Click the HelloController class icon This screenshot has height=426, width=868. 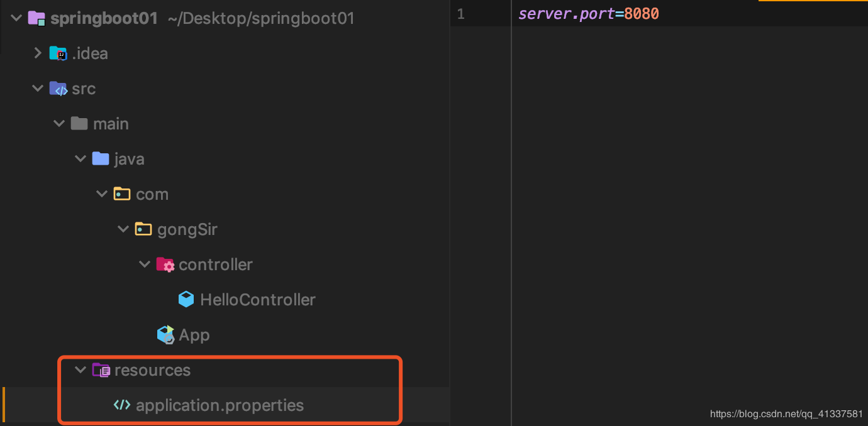tap(186, 300)
